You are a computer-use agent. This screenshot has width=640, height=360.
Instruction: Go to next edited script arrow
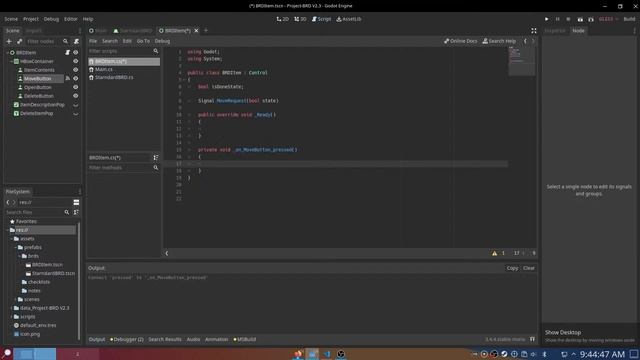pos(533,41)
